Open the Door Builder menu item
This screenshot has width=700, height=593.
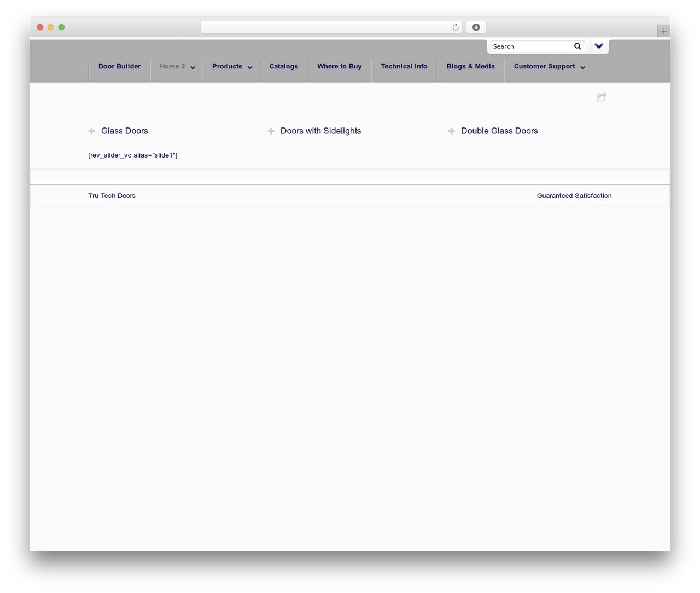click(x=119, y=66)
